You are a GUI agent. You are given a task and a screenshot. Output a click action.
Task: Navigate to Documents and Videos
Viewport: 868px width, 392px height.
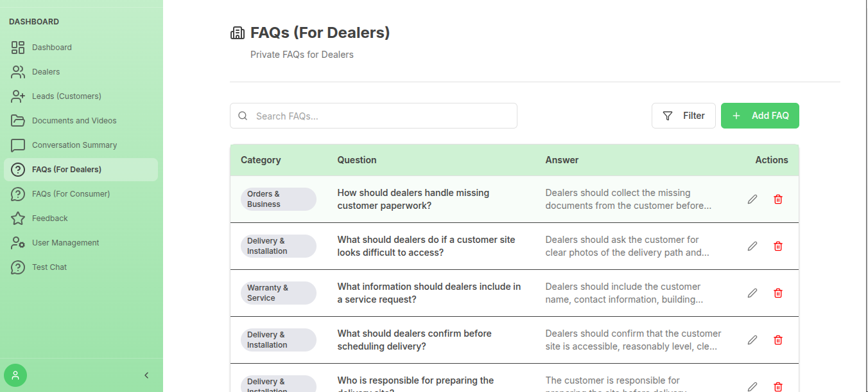(81, 121)
